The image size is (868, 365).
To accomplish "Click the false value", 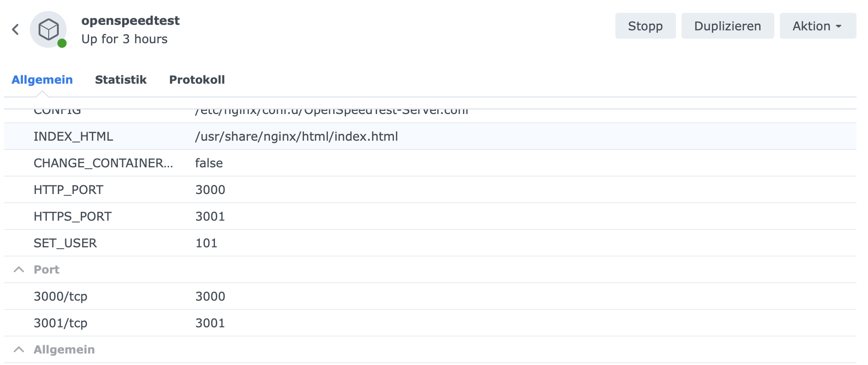I will (x=209, y=163).
